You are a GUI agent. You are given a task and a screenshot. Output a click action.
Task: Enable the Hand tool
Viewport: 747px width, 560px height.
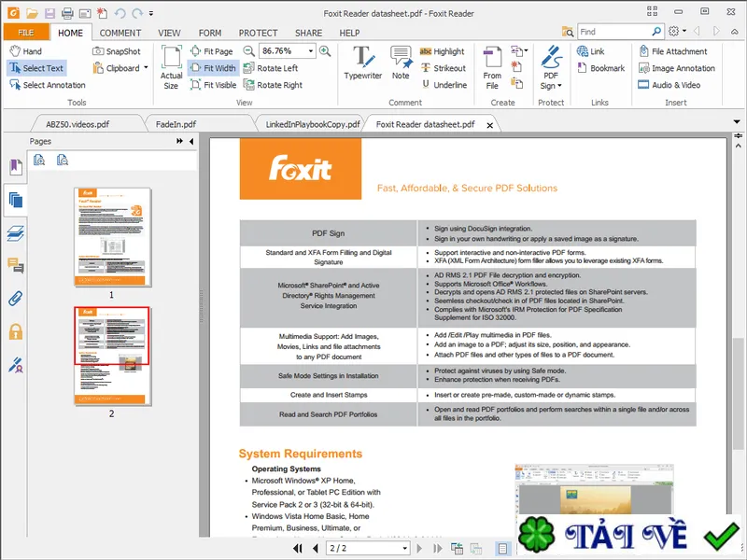coord(26,51)
